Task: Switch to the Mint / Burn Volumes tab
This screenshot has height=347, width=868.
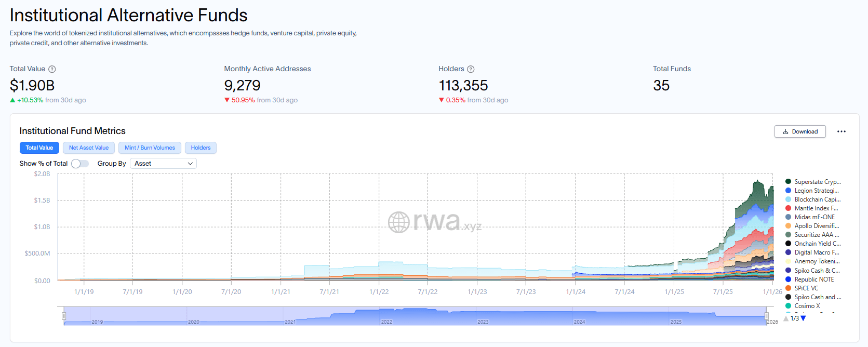Action: click(150, 148)
